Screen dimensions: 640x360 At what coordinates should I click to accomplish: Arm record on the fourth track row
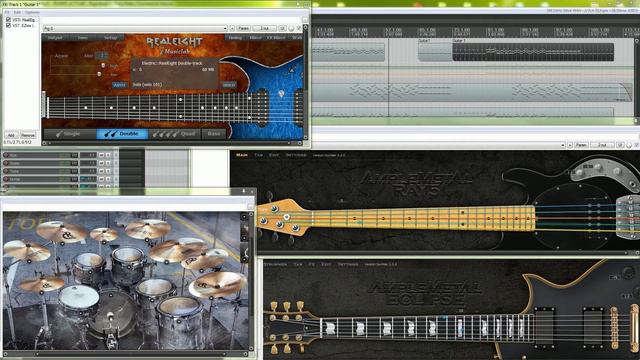pos(6,179)
